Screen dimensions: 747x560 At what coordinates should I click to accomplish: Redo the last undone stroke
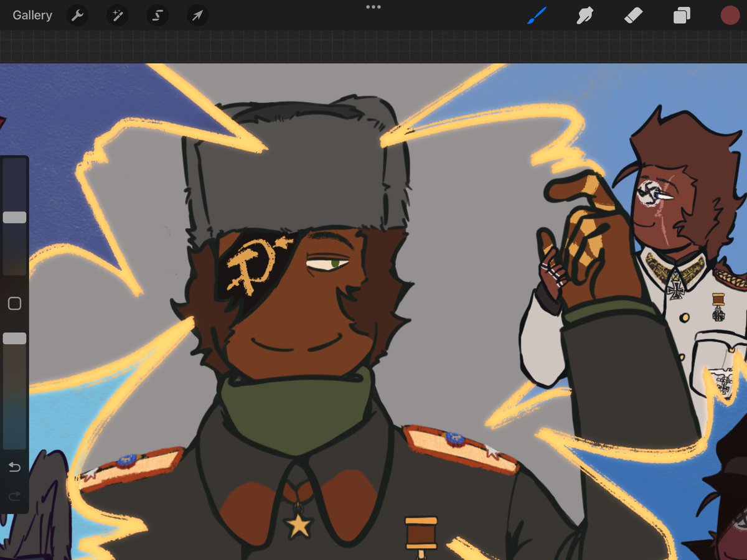pyautogui.click(x=14, y=496)
